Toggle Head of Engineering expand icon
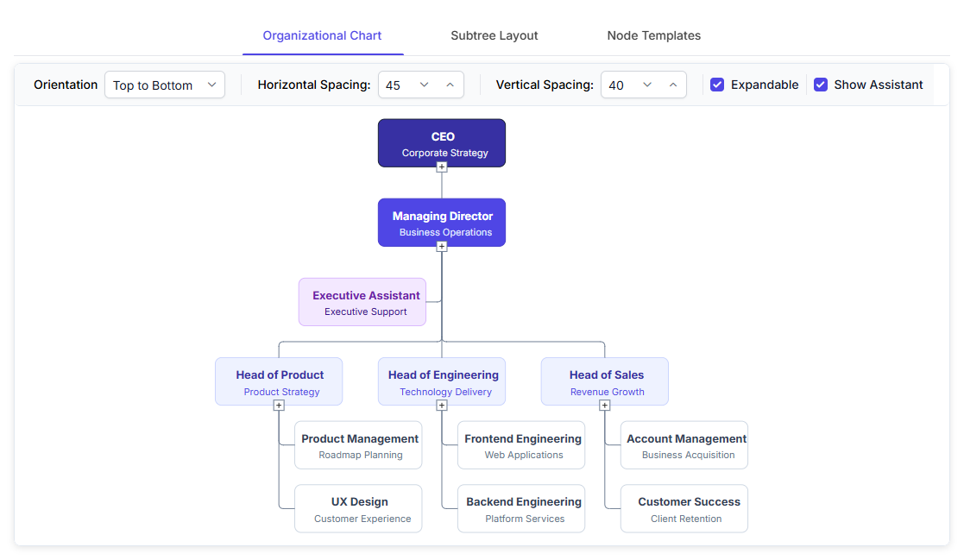Viewport: 964px width, 560px height. [x=441, y=405]
